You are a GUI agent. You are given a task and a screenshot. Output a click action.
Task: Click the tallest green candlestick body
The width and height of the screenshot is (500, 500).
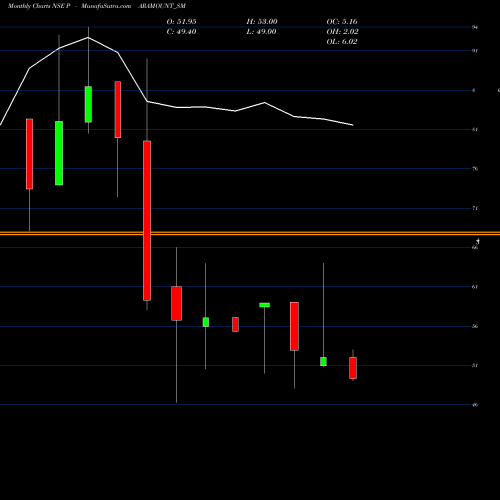[59, 153]
